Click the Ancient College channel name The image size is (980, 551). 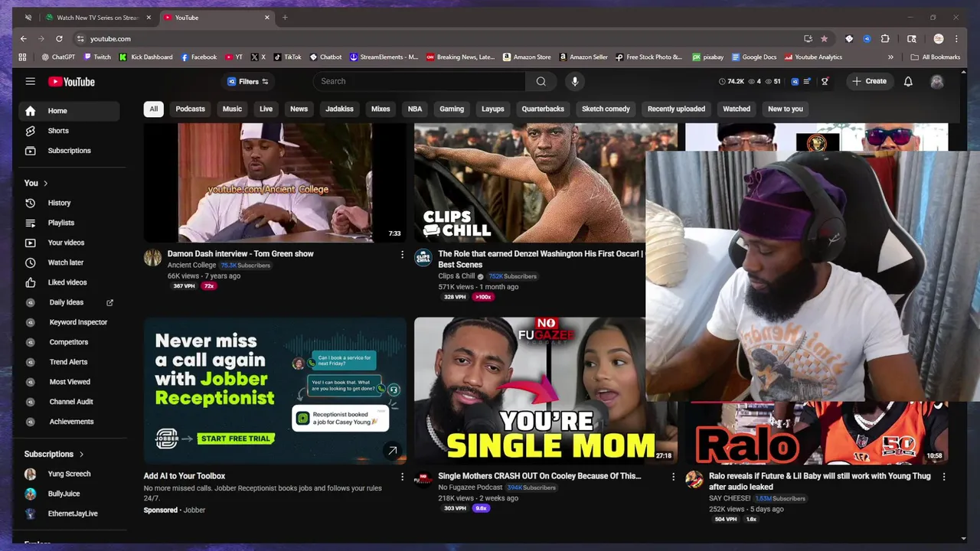(191, 265)
